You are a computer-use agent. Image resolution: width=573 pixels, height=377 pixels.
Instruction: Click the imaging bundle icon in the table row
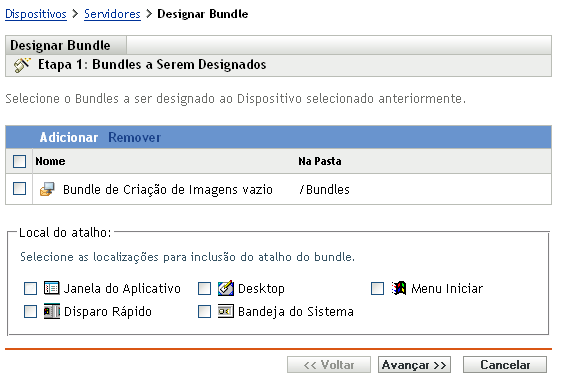[x=47, y=189]
